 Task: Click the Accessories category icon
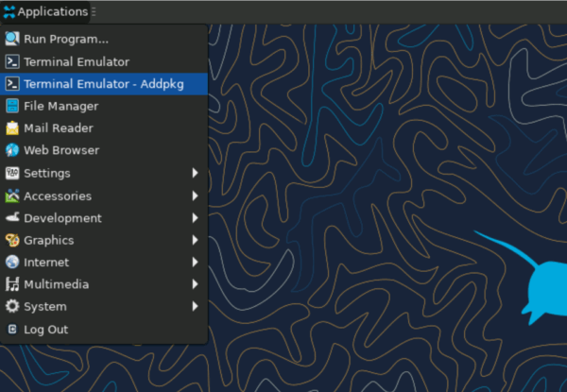pyautogui.click(x=12, y=196)
